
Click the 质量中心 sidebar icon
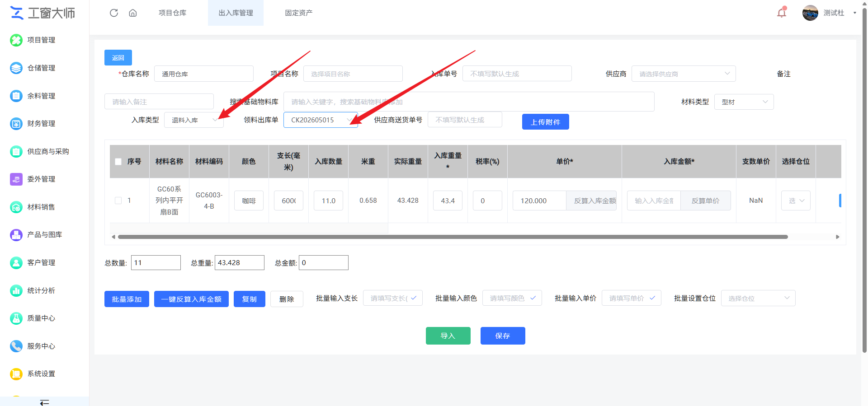click(16, 318)
